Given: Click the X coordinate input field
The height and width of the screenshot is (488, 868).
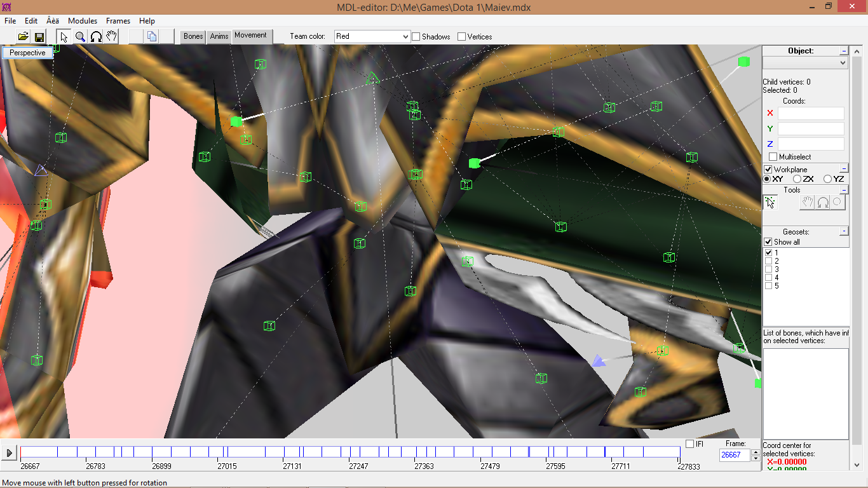Looking at the screenshot, I should (811, 113).
